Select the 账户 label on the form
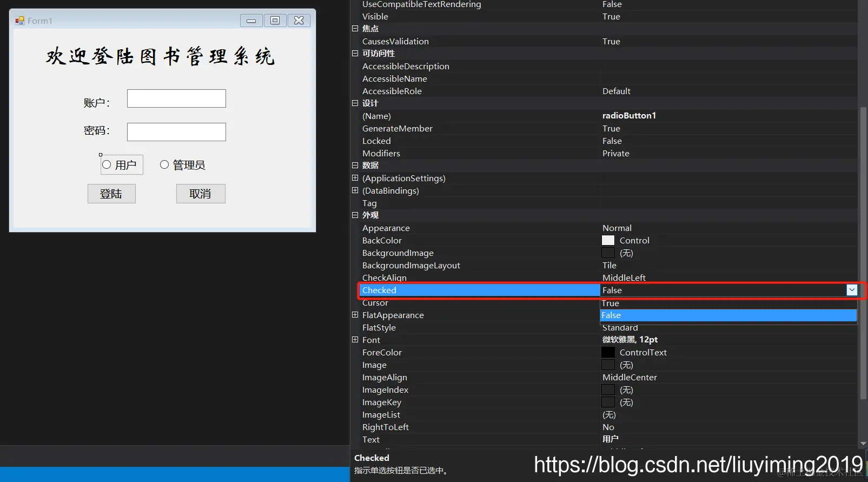Image resolution: width=868 pixels, height=482 pixels. click(x=97, y=103)
